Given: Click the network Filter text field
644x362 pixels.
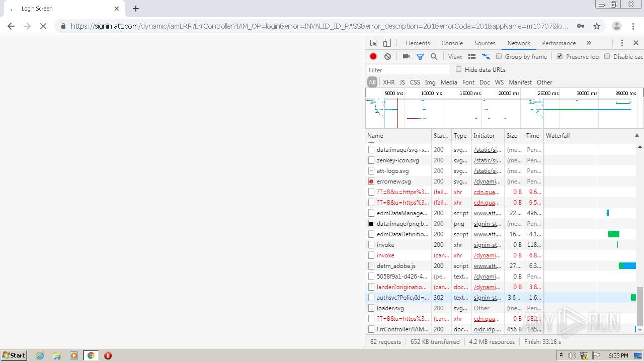Looking at the screenshot, I should pos(408,70).
